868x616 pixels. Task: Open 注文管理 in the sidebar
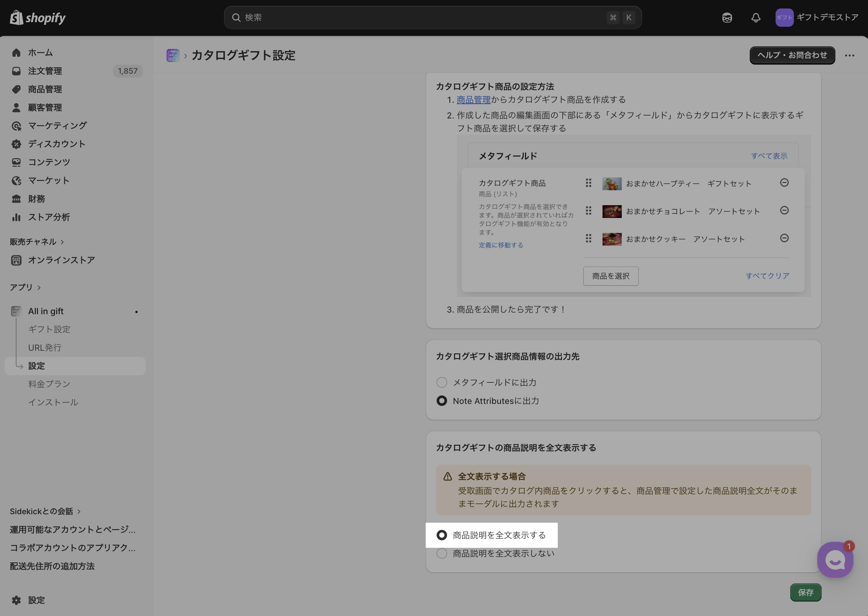pos(45,71)
